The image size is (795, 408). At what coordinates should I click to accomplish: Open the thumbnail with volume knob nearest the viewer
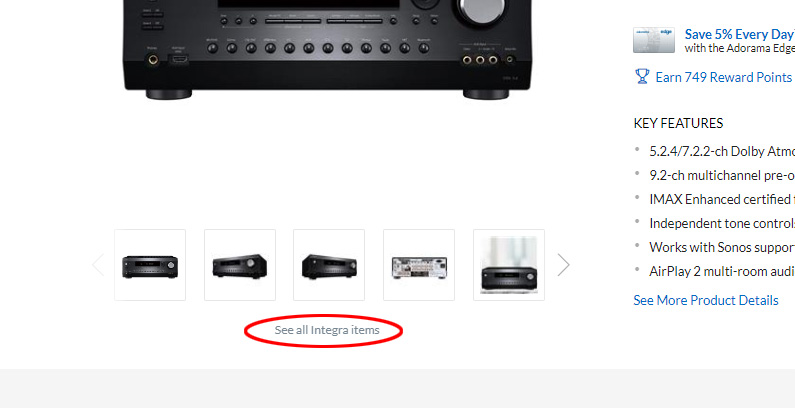pos(240,265)
